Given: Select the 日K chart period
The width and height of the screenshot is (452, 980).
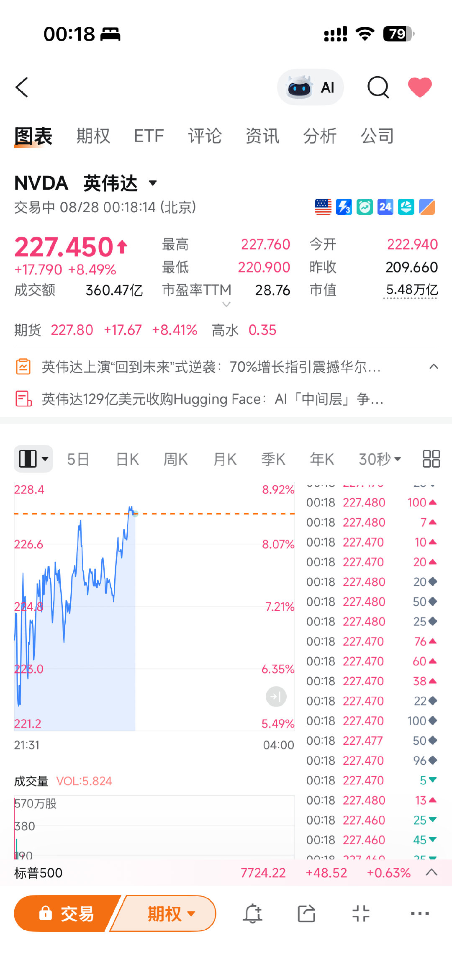Looking at the screenshot, I should (x=127, y=459).
